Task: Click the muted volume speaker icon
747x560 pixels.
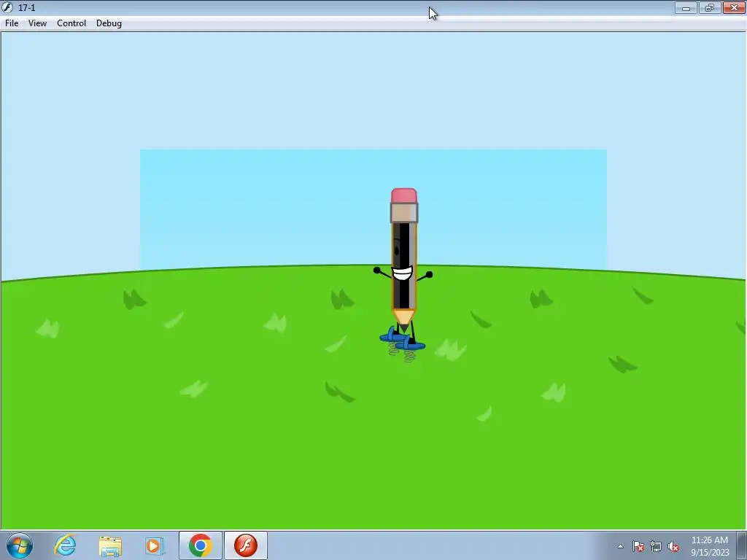Action: [673, 546]
